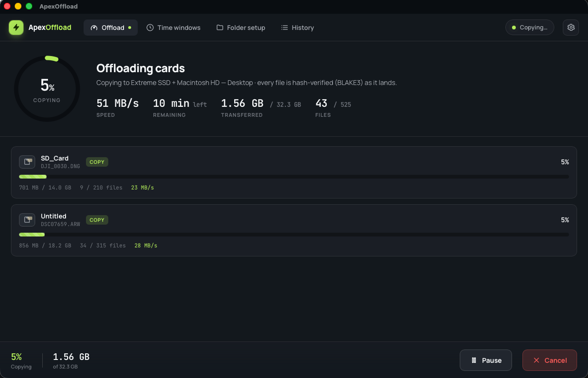Click the Untitled card progress bar

coord(294,235)
